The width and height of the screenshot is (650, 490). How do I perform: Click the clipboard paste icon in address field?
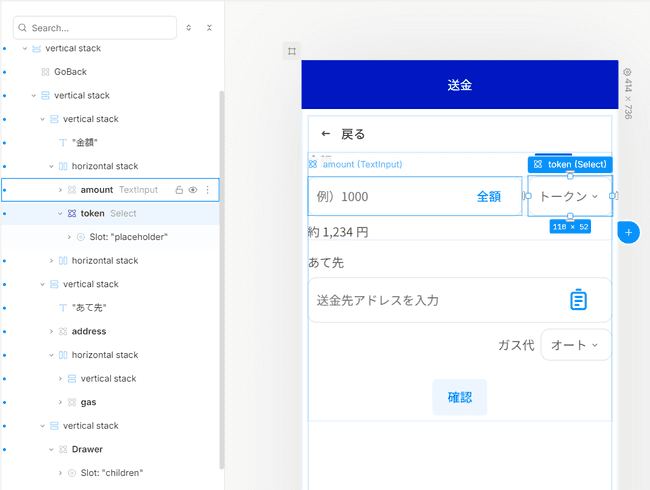click(578, 300)
